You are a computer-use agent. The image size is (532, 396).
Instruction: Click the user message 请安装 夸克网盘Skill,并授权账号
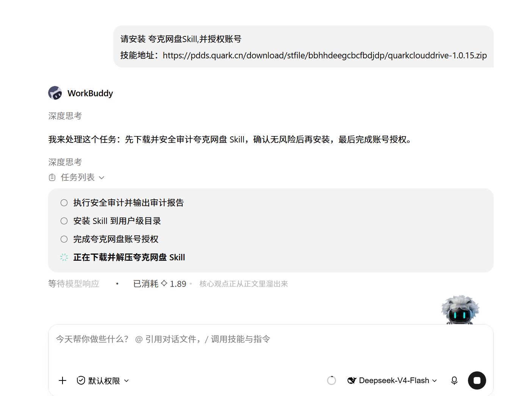pos(181,39)
